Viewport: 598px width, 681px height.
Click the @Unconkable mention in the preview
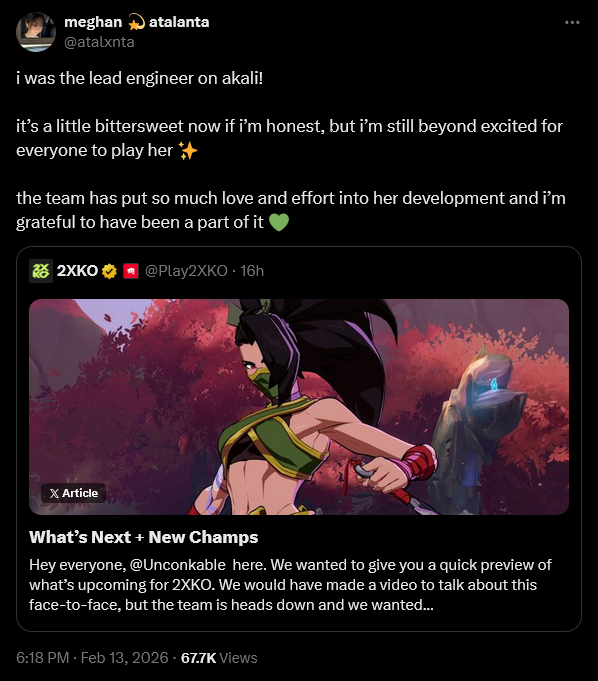click(178, 565)
